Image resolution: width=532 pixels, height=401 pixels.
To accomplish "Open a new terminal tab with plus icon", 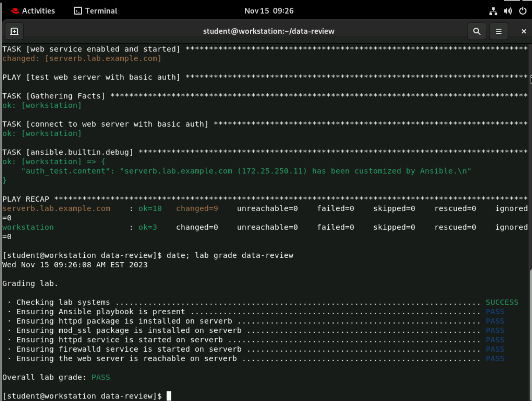I will (x=14, y=31).
